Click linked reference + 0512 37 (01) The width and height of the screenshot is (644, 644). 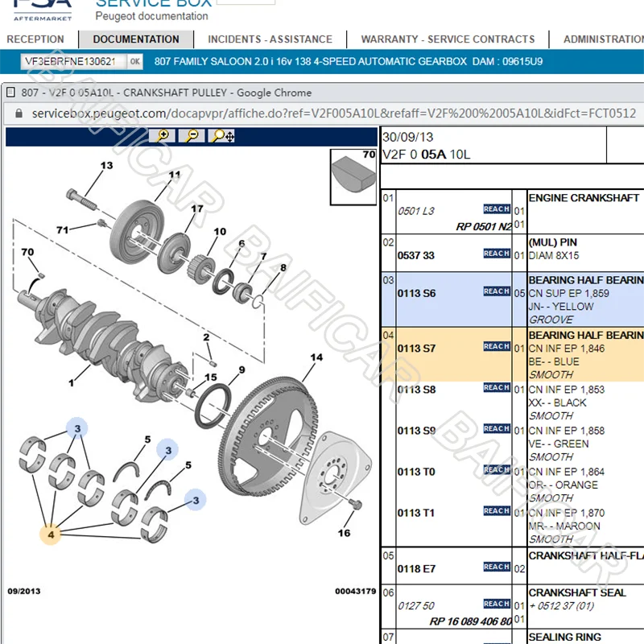tap(561, 605)
